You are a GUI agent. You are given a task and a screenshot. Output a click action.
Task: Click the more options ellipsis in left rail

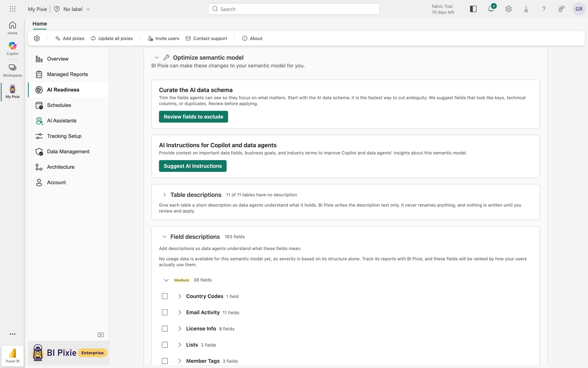pyautogui.click(x=12, y=334)
